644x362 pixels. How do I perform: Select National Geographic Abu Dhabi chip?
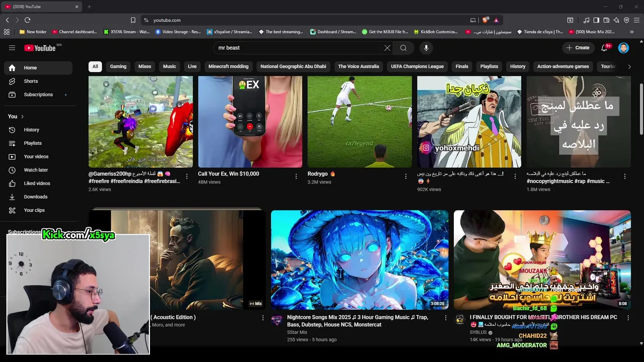coord(293,66)
